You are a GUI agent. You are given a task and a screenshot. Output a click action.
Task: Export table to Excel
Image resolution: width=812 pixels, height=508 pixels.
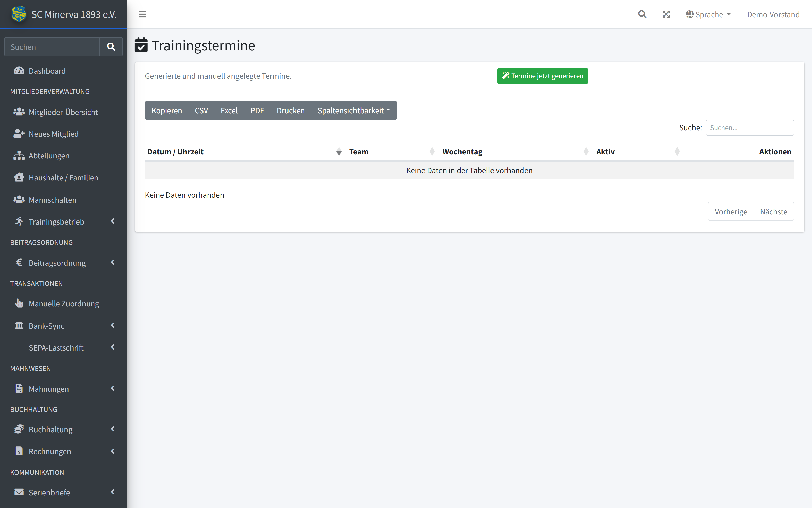coord(229,110)
